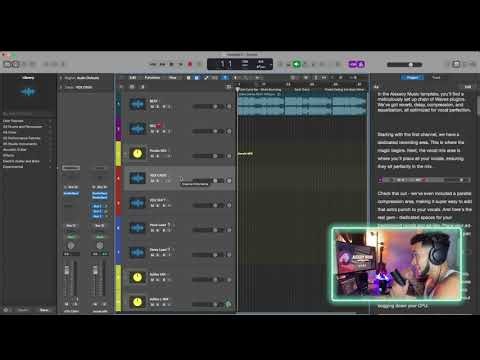Expand the Region Audio Defaults disclosure triangle
Screen dimensions: 480x360
pyautogui.click(x=61, y=78)
